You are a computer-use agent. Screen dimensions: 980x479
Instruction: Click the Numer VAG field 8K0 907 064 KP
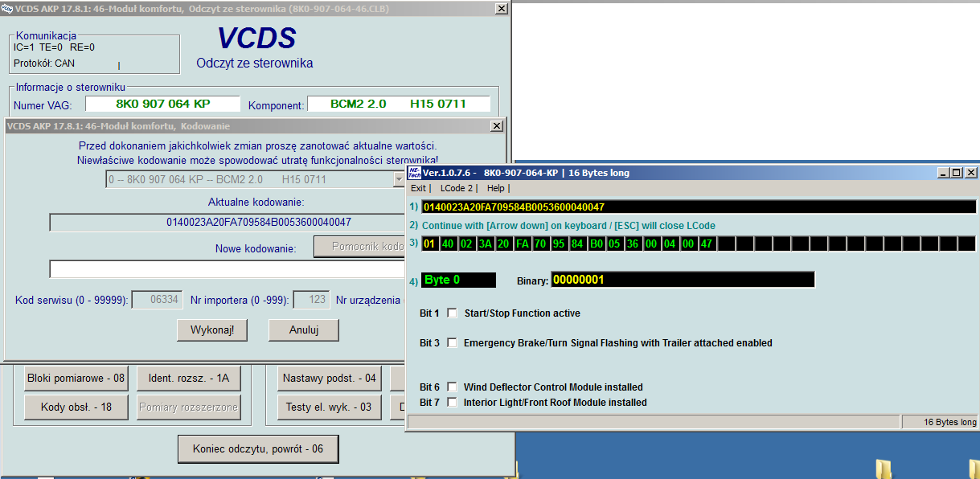tap(162, 104)
